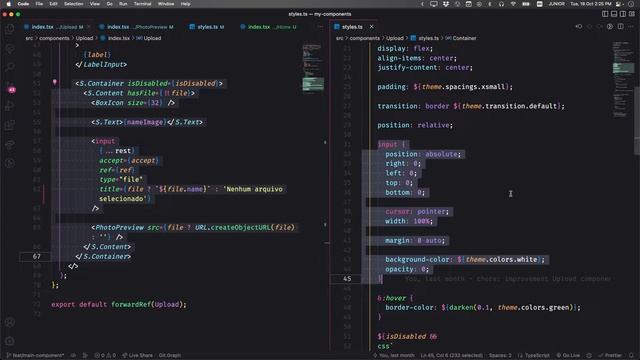Click the lightbulb code action icon
The image size is (640, 360).
click(x=55, y=82)
